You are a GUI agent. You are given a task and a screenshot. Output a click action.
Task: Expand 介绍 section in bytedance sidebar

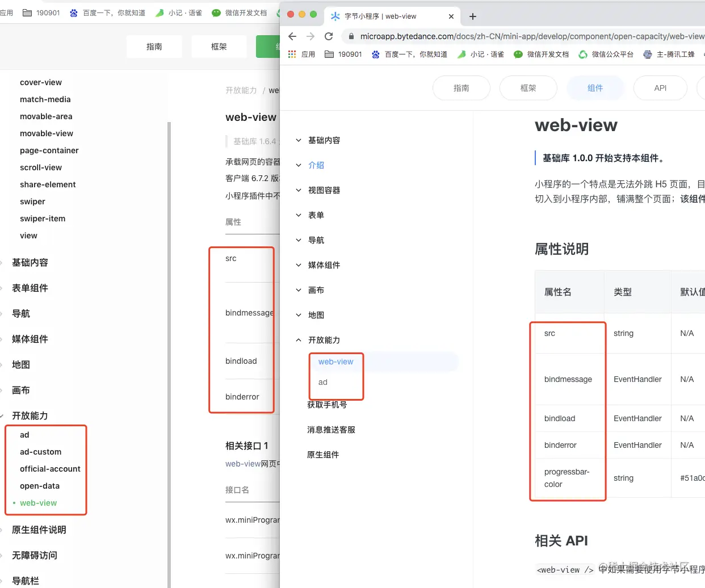[310, 165]
